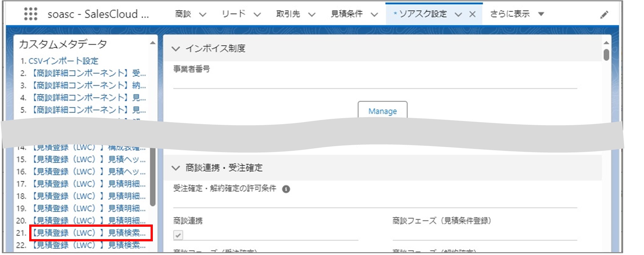644x255 pixels.
Task: Click the soasc - SalesCloud app name
Action: tap(98, 14)
